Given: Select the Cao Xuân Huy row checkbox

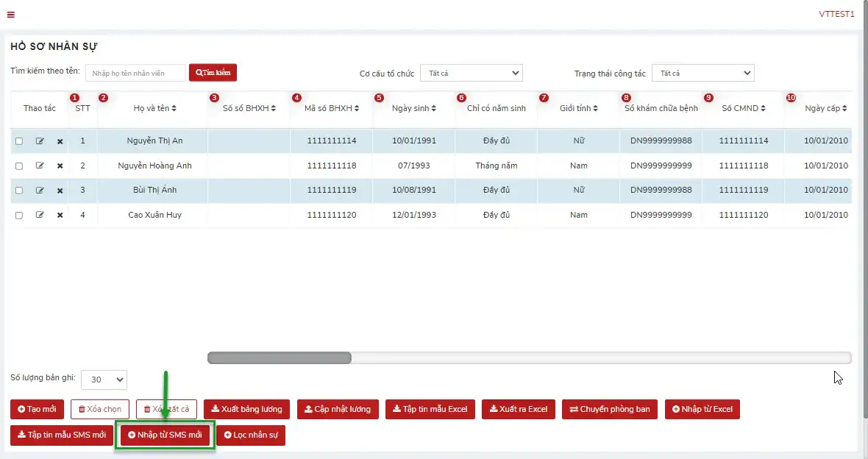Looking at the screenshot, I should (19, 216).
